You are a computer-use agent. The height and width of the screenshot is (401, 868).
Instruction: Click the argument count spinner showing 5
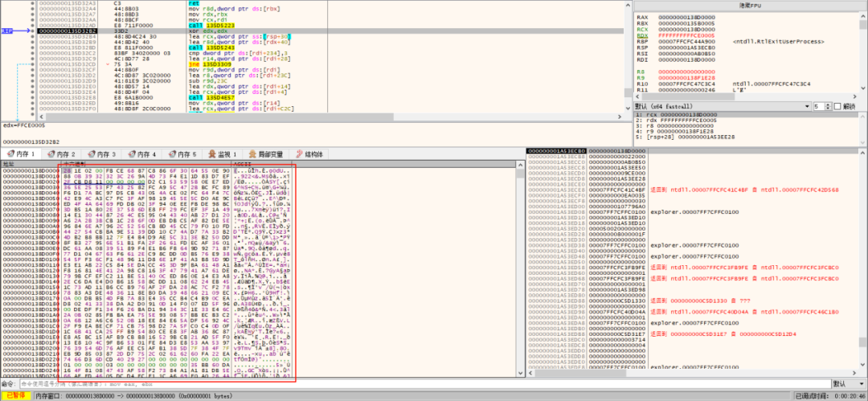pos(821,106)
